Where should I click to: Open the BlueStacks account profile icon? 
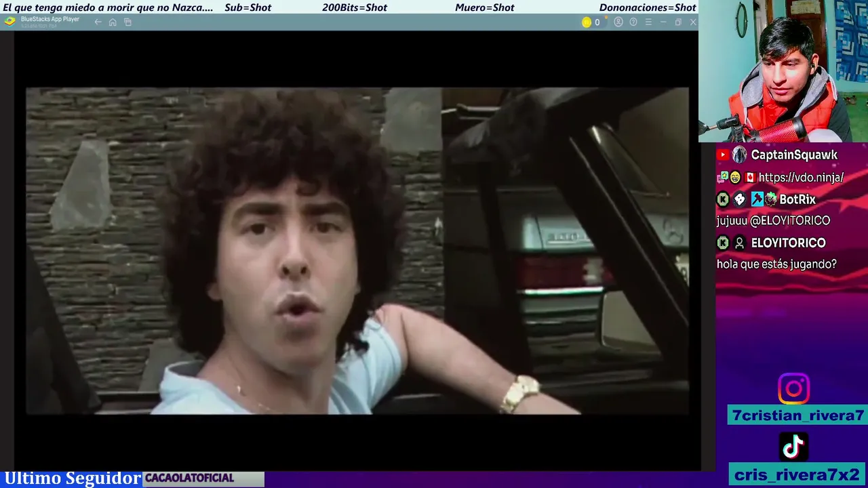click(x=618, y=22)
